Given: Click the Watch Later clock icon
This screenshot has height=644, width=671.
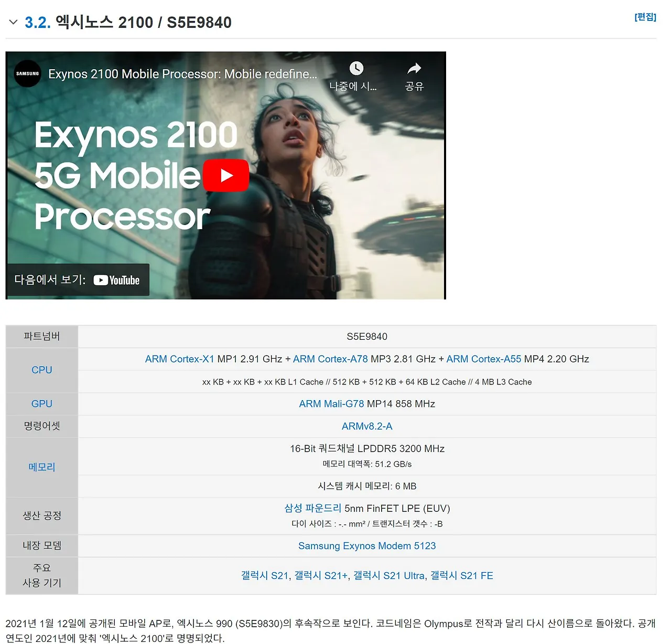Looking at the screenshot, I should [x=356, y=69].
